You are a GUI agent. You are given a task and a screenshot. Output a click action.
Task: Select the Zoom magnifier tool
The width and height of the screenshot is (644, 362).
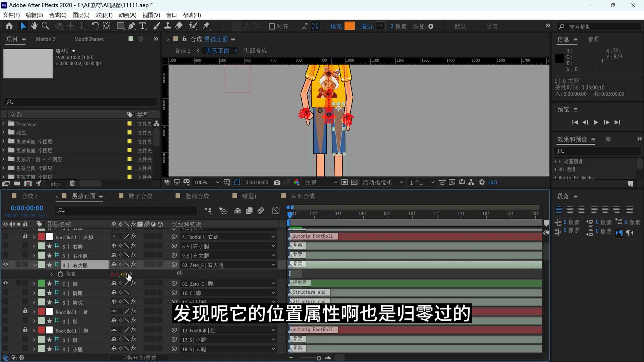click(x=45, y=26)
